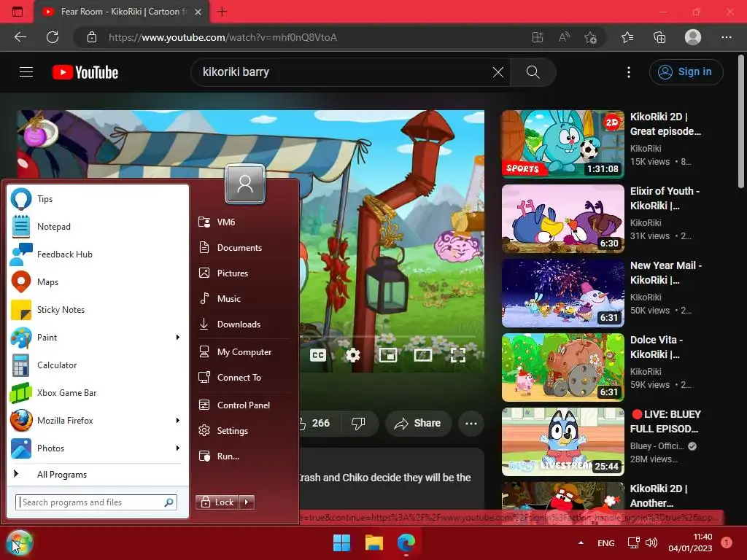This screenshot has width=747, height=560.
Task: Open the KikoRiki 2D Great episode thumbnail
Action: 562,144
